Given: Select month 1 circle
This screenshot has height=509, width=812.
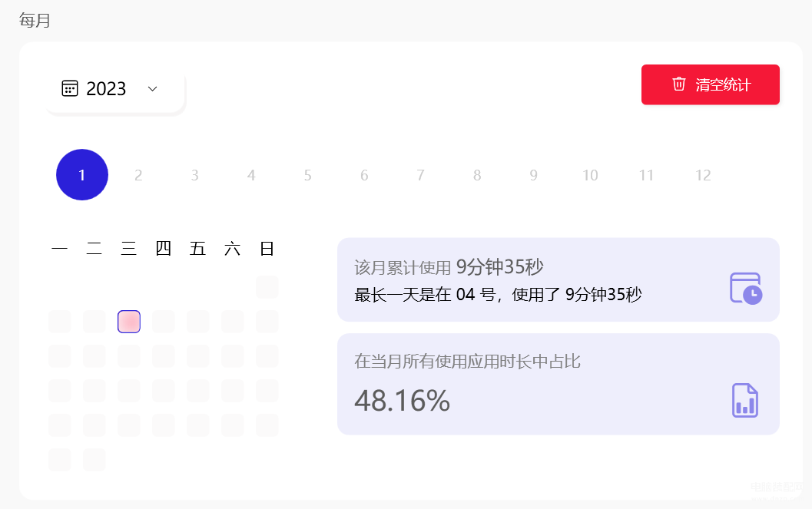Looking at the screenshot, I should pyautogui.click(x=82, y=175).
